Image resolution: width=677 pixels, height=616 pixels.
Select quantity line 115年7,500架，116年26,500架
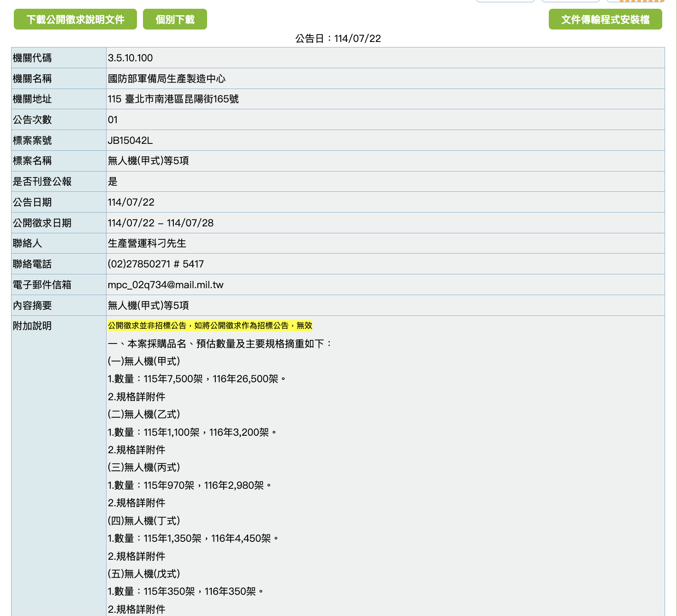196,379
